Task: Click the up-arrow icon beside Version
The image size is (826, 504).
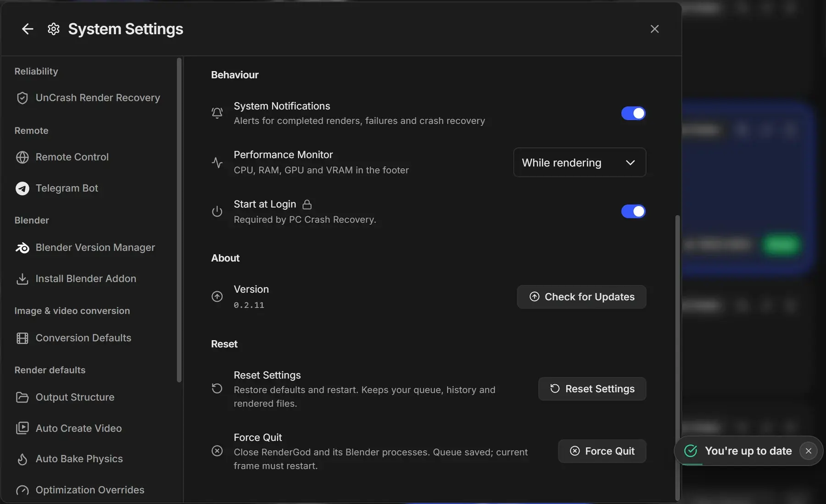Action: (x=217, y=296)
